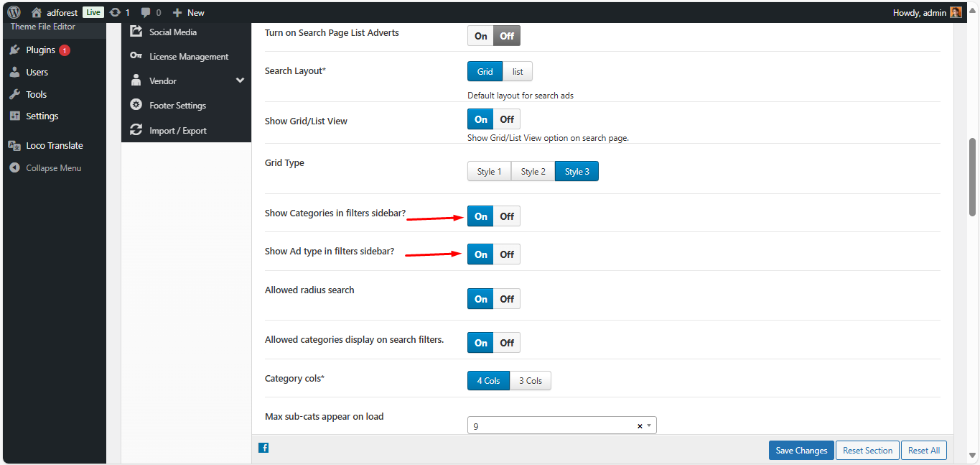Turn off Show Categories in filters sidebar
The height and width of the screenshot is (465, 980).
click(507, 216)
